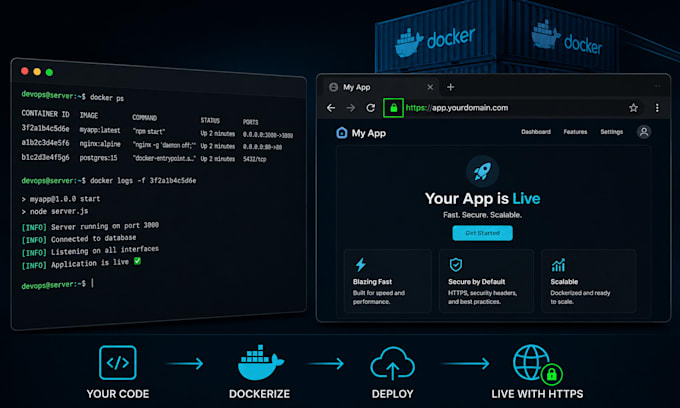Click the STATUS column header
This screenshot has width=680, height=408.
coord(210,121)
